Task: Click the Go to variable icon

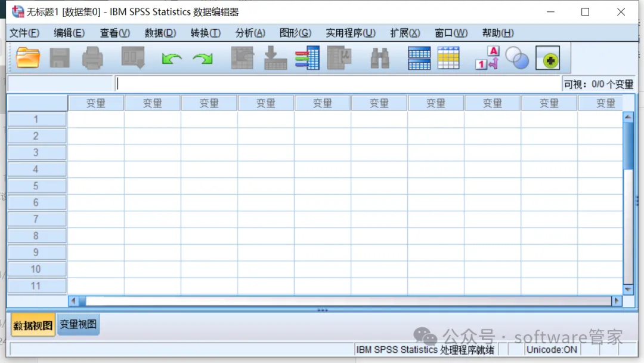Action: click(x=275, y=58)
